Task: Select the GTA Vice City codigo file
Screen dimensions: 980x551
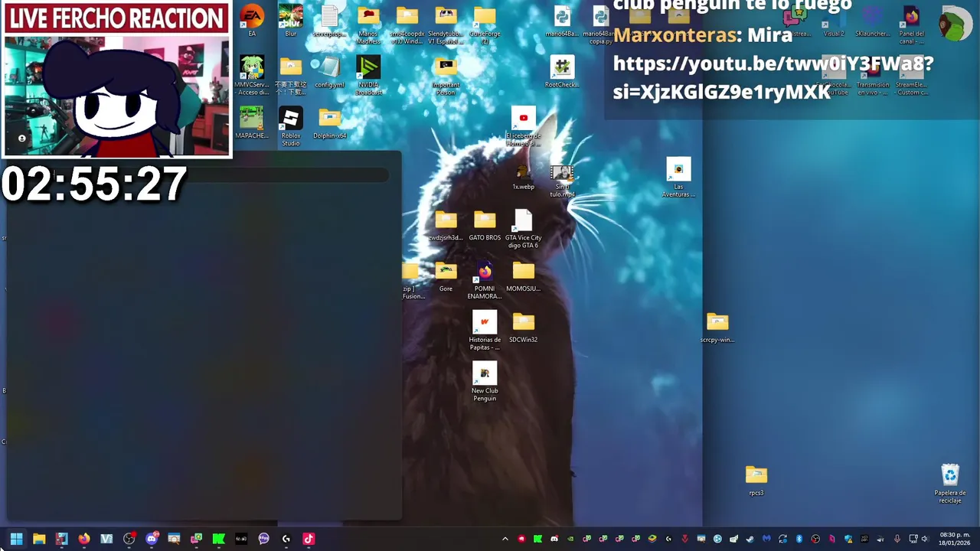Action: pyautogui.click(x=524, y=228)
